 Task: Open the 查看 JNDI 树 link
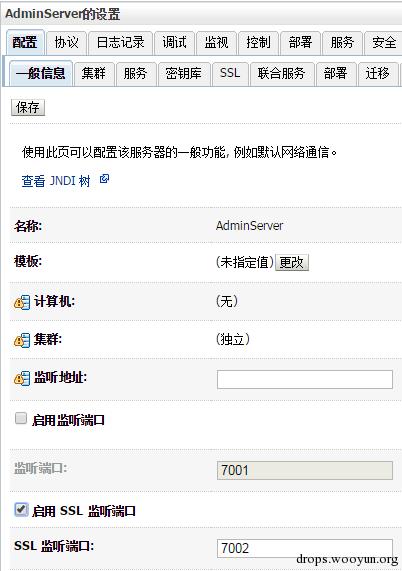tap(56, 181)
